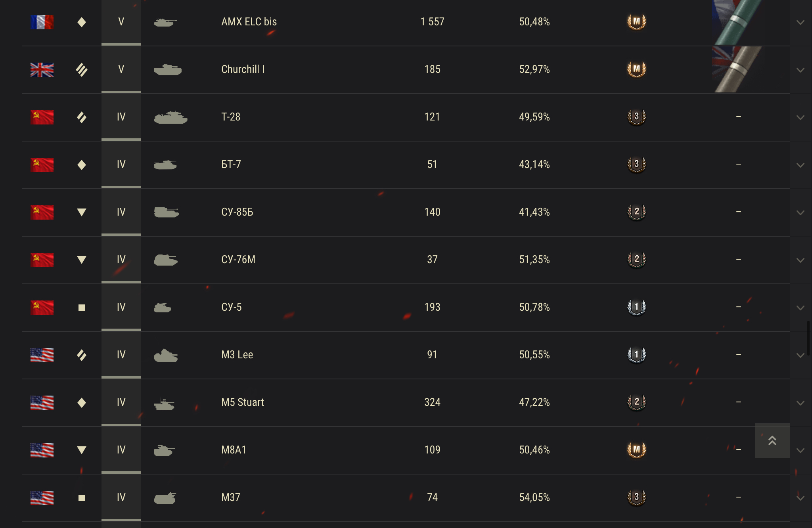Click the Ace Tanker badge for Churchill I
The width and height of the screenshot is (812, 528).
pos(636,69)
